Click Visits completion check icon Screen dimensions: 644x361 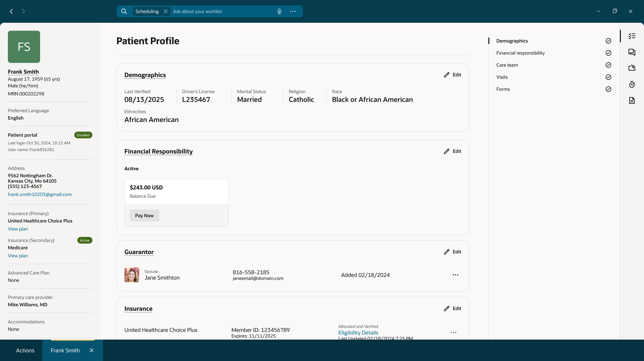tap(608, 77)
